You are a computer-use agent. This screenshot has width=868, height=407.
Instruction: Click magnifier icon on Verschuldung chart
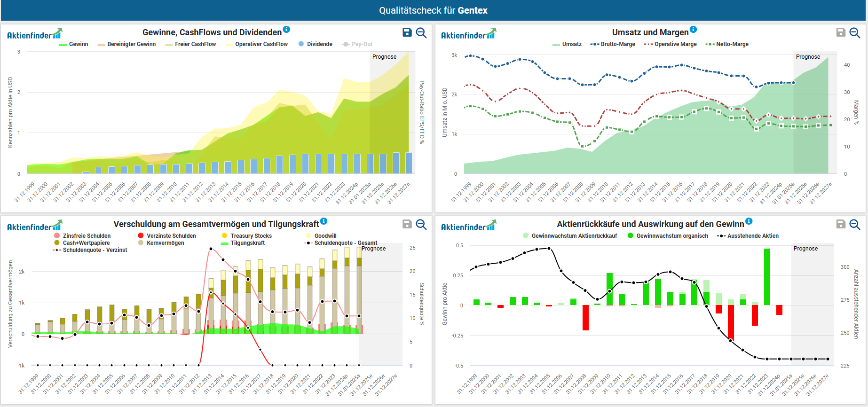tap(421, 224)
